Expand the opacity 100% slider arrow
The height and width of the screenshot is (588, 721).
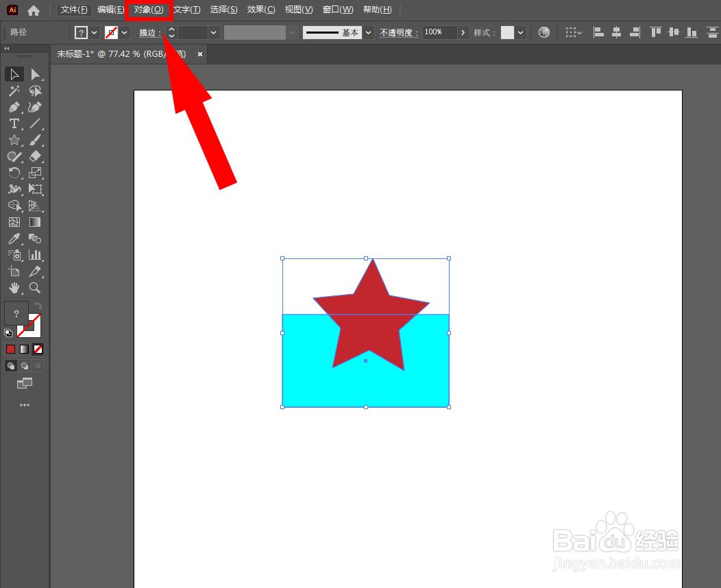pyautogui.click(x=463, y=32)
